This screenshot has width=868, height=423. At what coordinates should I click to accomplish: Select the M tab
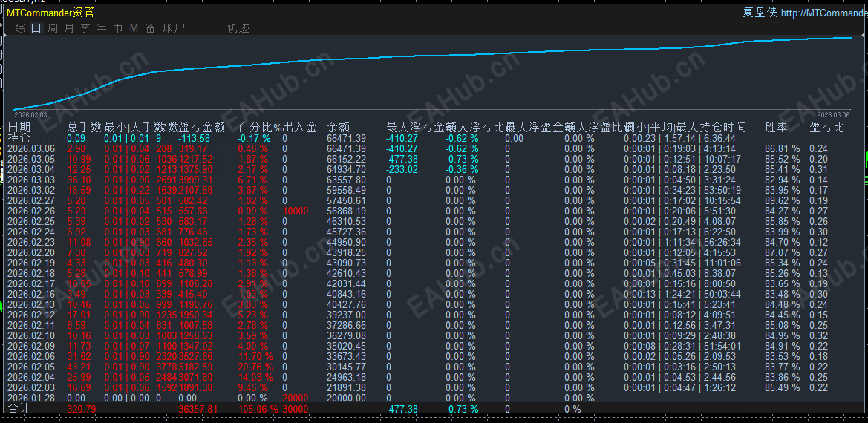click(134, 28)
